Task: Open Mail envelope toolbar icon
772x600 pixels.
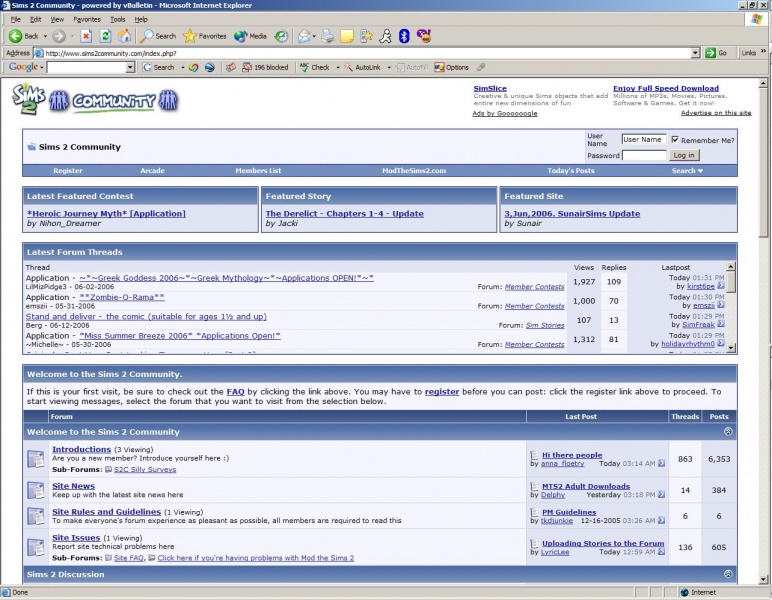Action: coord(304,36)
